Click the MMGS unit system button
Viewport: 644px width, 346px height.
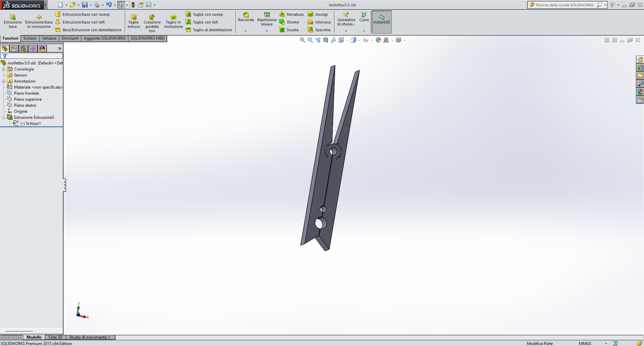[x=585, y=343]
